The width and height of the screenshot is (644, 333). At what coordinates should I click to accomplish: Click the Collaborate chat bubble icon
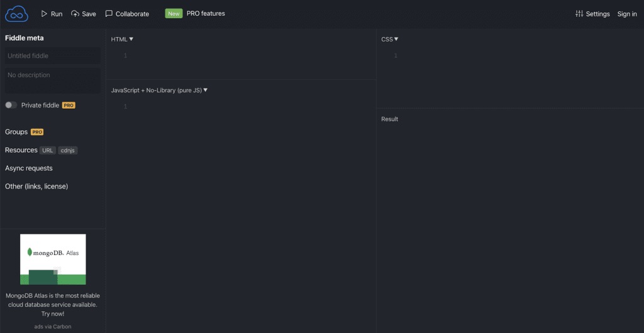[x=109, y=13]
